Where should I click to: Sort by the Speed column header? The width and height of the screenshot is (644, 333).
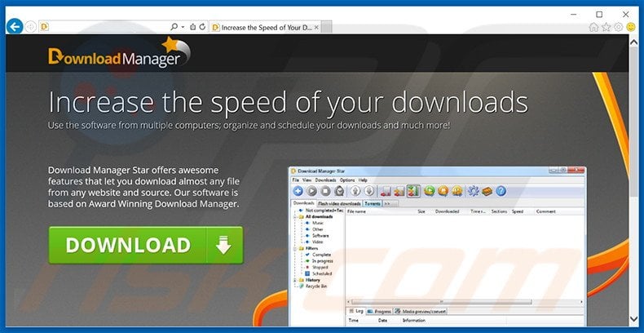(x=518, y=211)
